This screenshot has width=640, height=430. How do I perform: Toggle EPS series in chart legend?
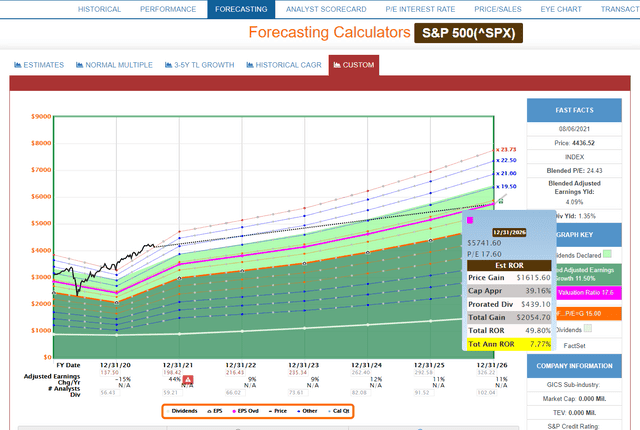pyautogui.click(x=215, y=411)
